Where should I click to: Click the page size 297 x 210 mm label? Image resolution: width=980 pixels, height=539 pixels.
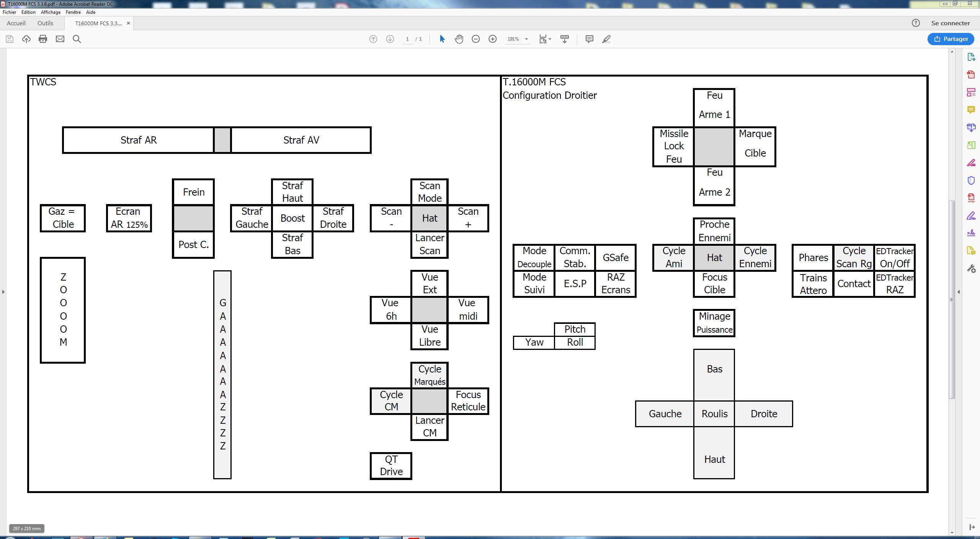[26, 528]
